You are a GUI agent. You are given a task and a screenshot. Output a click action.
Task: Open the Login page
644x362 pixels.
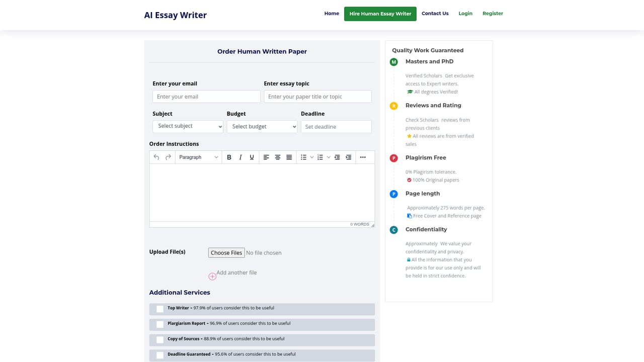465,14
